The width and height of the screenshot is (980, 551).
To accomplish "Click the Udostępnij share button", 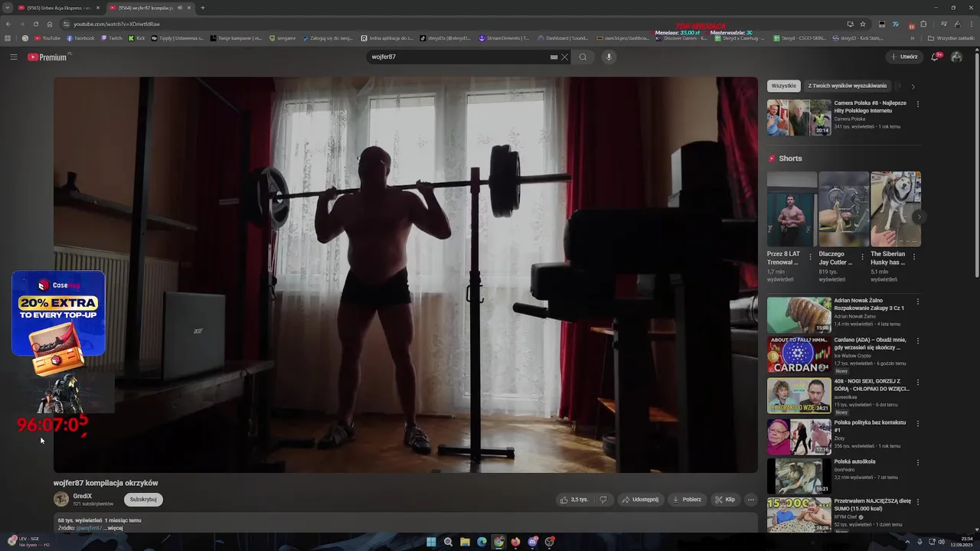I will [x=640, y=500].
